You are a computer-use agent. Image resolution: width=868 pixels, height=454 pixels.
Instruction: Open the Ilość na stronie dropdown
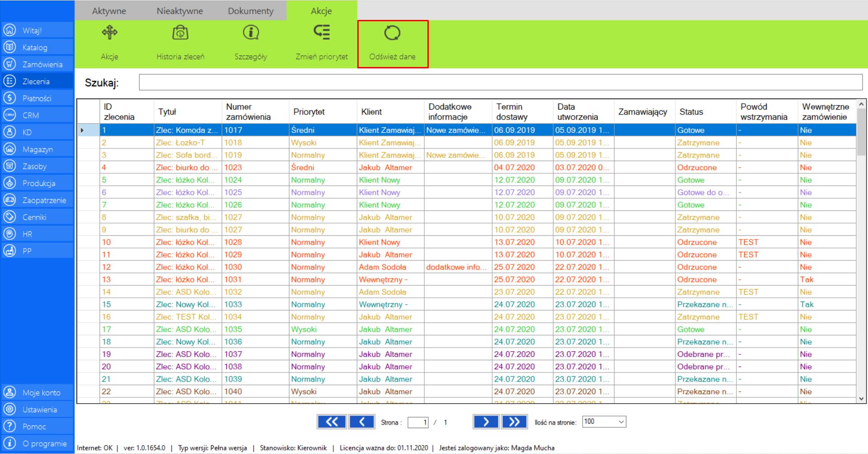point(604,422)
